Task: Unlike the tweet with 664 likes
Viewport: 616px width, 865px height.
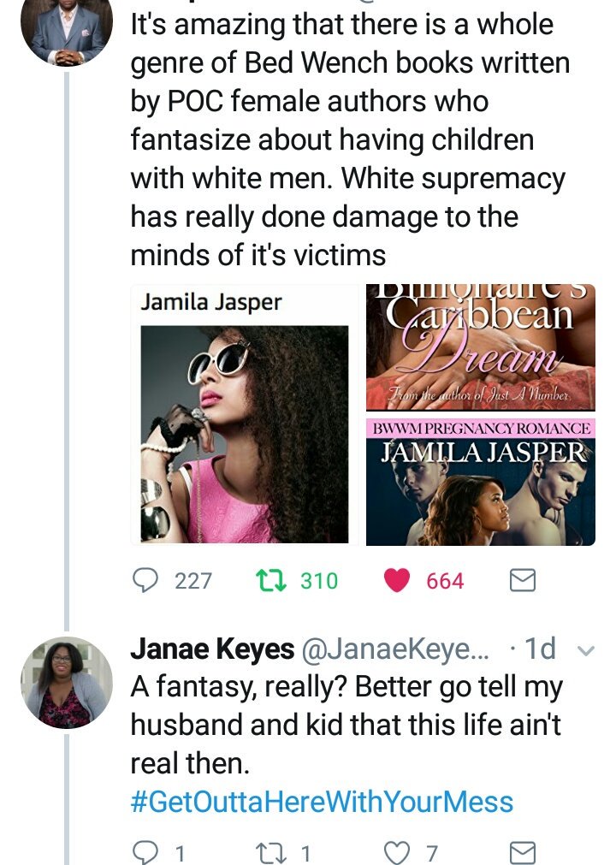Action: (397, 580)
